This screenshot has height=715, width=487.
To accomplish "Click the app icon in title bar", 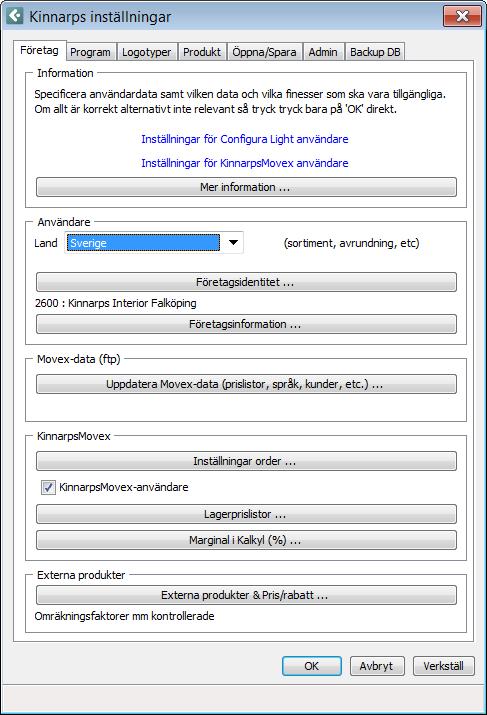I will [15, 16].
